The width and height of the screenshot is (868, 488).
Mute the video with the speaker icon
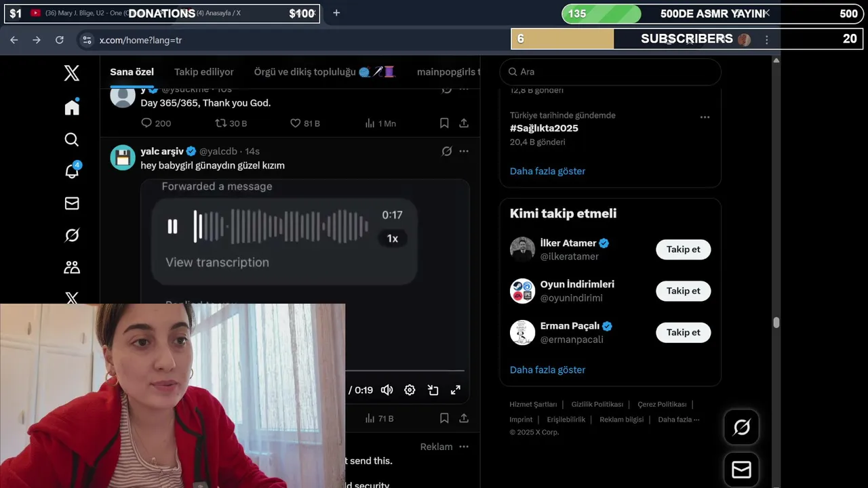(387, 390)
